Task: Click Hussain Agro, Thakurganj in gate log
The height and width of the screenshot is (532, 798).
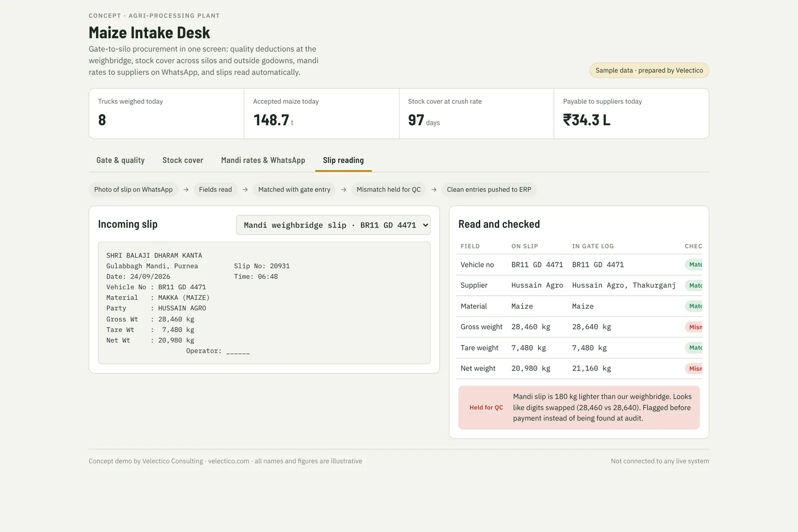Action: [x=624, y=285]
